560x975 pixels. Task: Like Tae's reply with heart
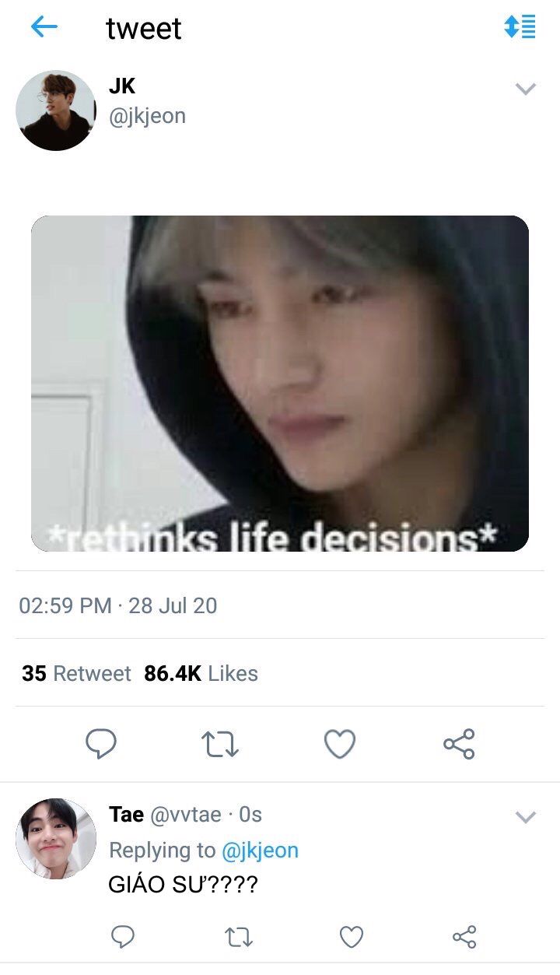point(352,936)
